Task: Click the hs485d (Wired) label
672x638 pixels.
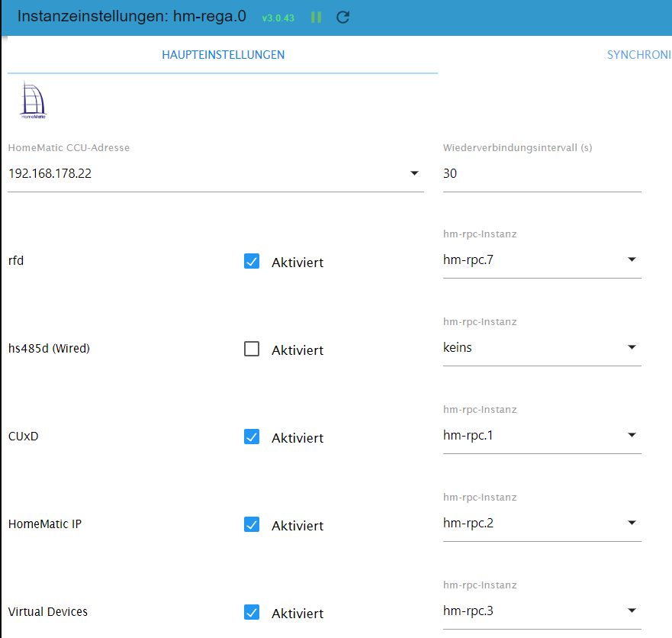Action: (49, 349)
